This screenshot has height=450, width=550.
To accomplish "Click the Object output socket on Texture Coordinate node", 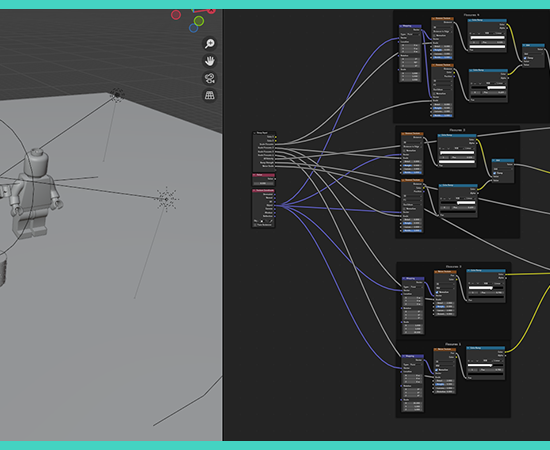I will [x=275, y=206].
